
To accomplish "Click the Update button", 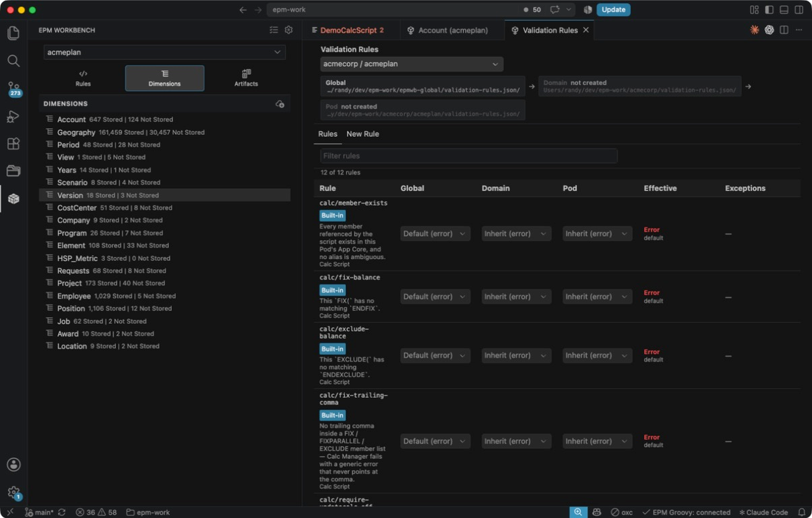I will (x=613, y=9).
